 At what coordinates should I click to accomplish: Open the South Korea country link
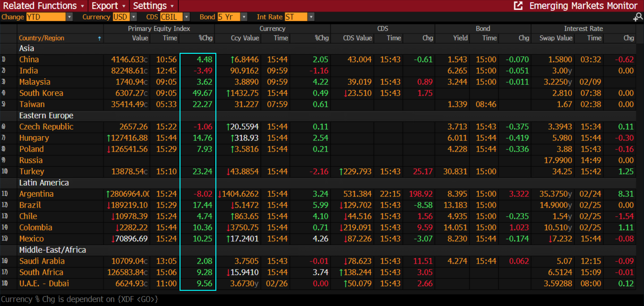(41, 93)
